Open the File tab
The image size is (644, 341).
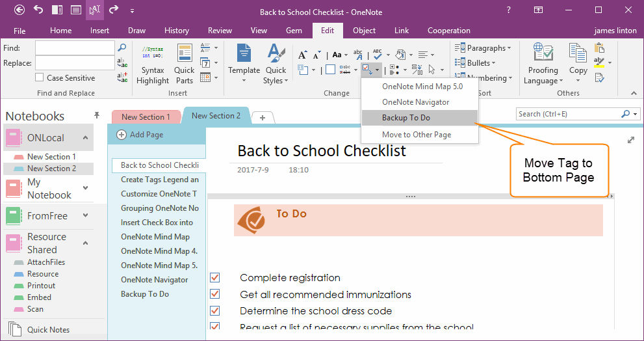(19, 31)
